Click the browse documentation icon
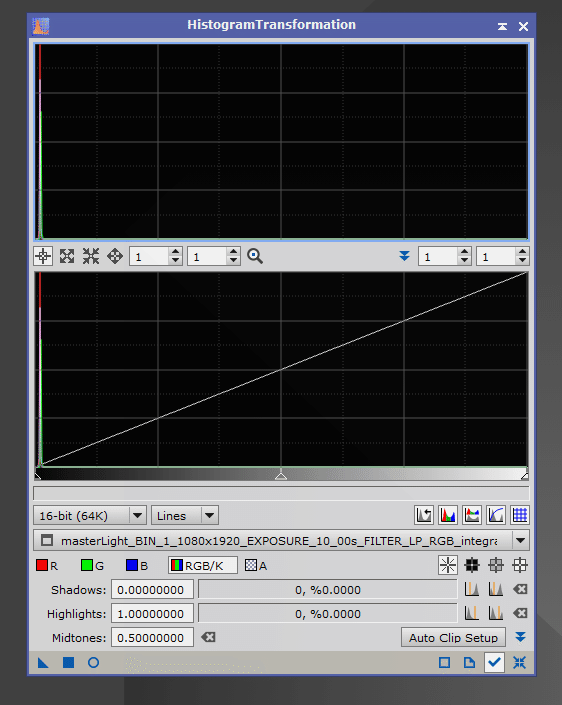This screenshot has width=562, height=705. pos(469,662)
